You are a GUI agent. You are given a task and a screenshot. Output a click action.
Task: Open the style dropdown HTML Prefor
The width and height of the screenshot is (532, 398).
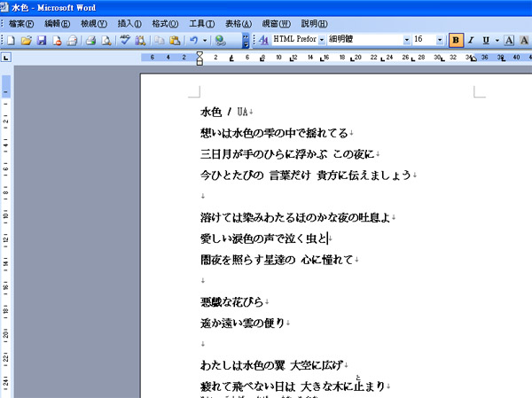322,40
